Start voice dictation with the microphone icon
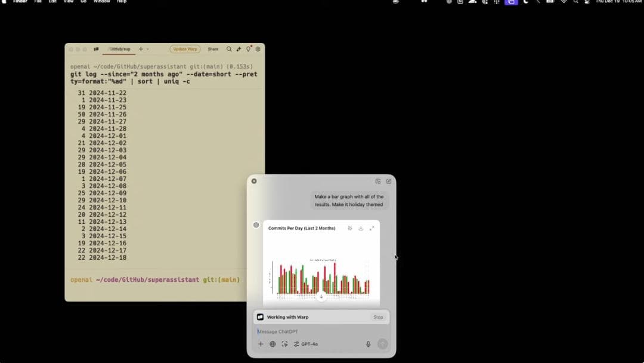 point(368,344)
